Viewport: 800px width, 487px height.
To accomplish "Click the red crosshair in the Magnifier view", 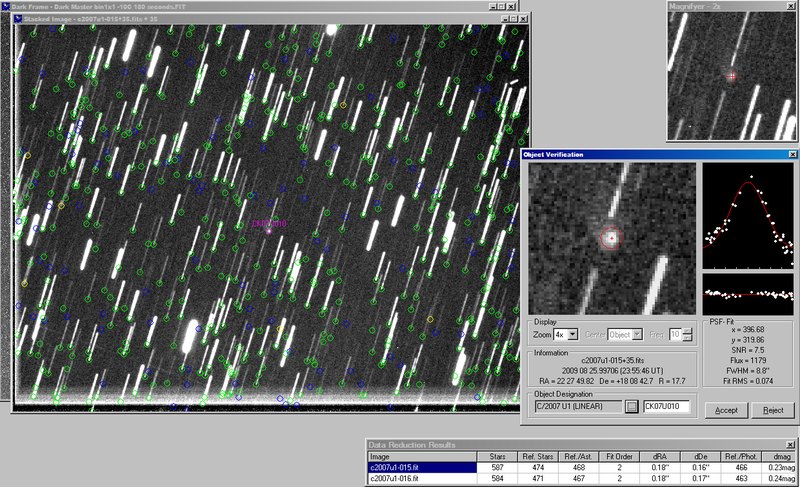I will pyautogui.click(x=732, y=76).
